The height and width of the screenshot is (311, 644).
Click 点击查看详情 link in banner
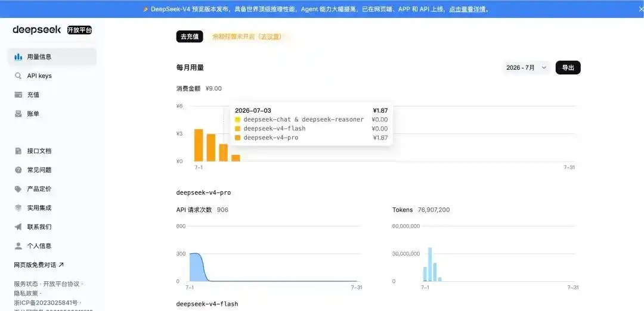[467, 9]
